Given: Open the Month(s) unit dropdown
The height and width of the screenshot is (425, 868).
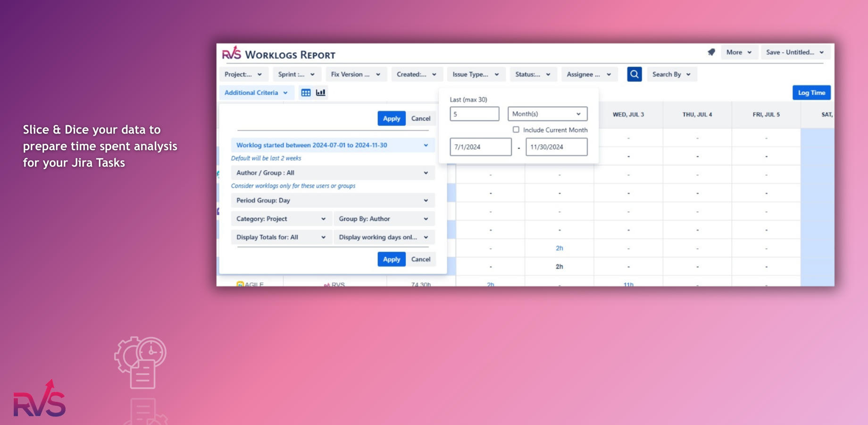Looking at the screenshot, I should point(547,114).
